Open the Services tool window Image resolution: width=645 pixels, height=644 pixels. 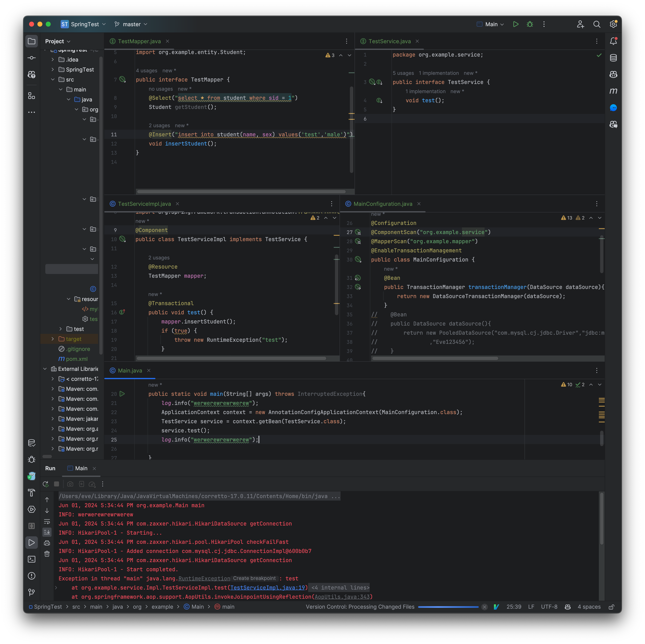point(32,509)
